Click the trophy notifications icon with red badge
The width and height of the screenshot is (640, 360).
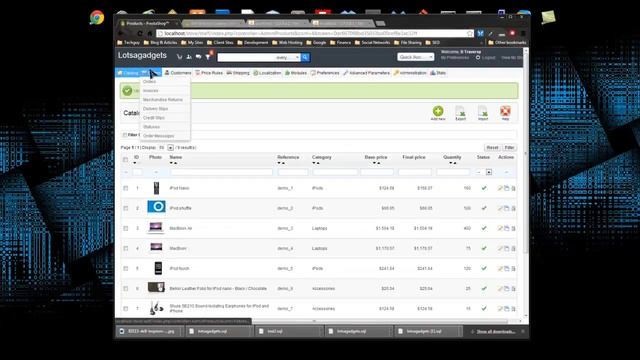pyautogui.click(x=208, y=56)
